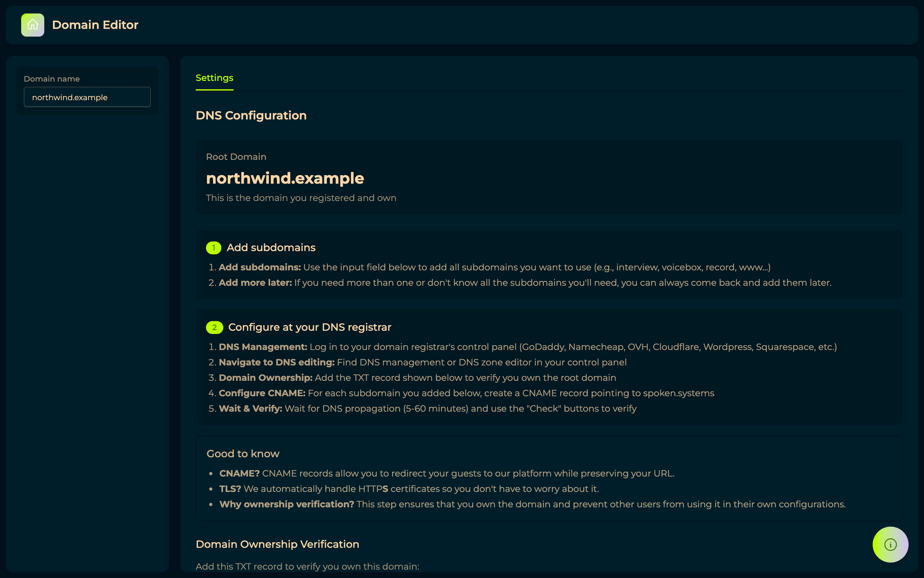This screenshot has width=924, height=578.
Task: Switch to the Settings tab
Action: (x=214, y=78)
